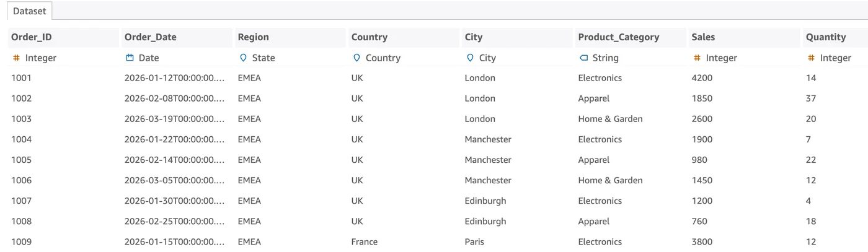Click Home & Garden in row 1003
The height and width of the screenshot is (252, 868).
click(x=610, y=119)
